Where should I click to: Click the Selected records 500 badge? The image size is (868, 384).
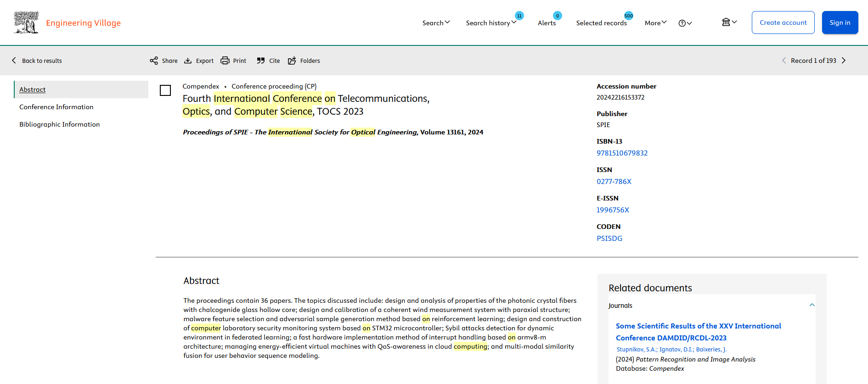[629, 16]
